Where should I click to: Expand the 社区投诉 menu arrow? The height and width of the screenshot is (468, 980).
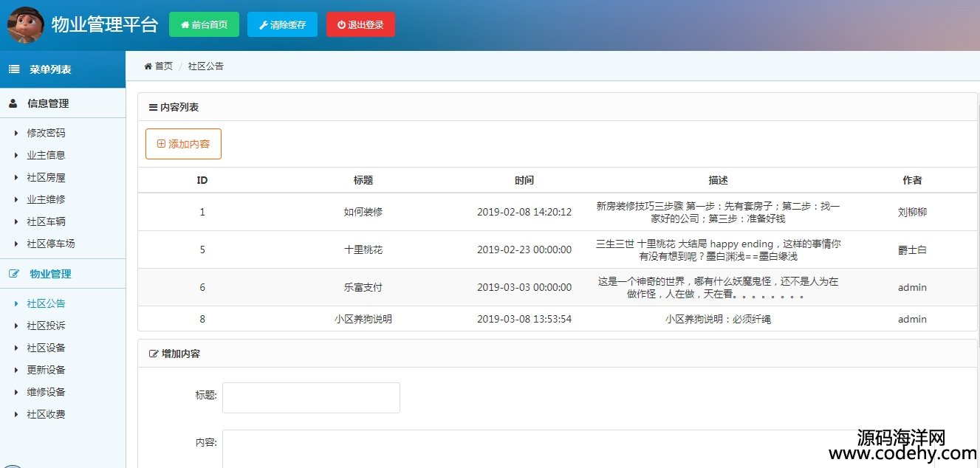tap(16, 326)
